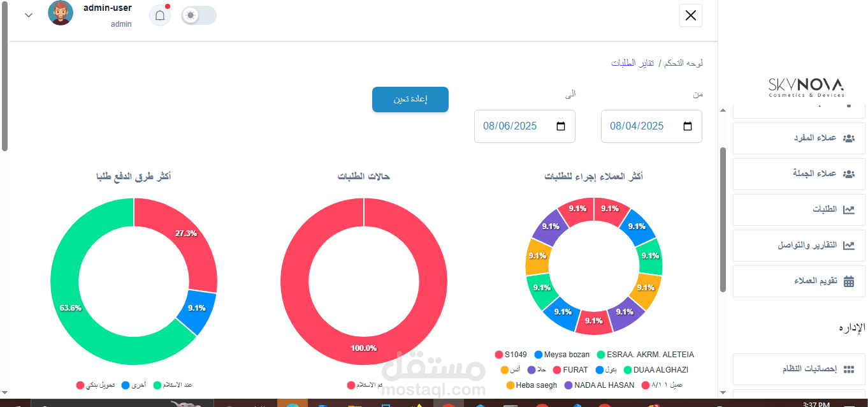Open the calendar picker for the من date
This screenshot has height=407, width=868.
click(687, 126)
